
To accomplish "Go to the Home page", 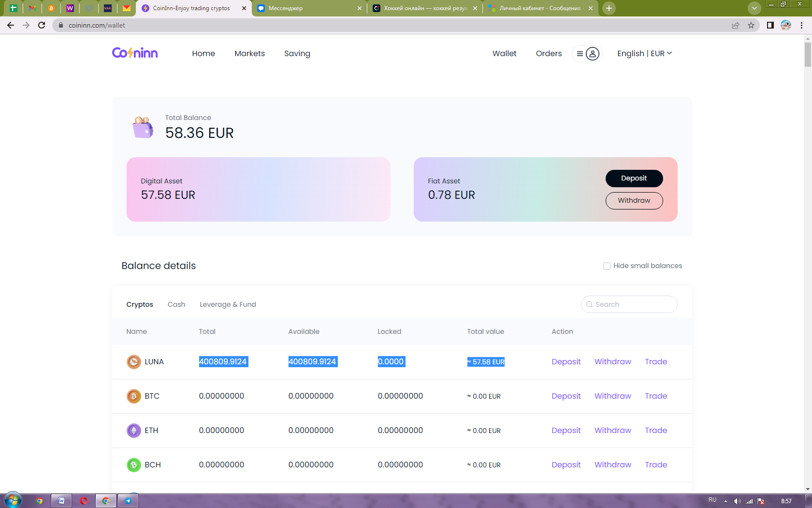I will tap(203, 54).
